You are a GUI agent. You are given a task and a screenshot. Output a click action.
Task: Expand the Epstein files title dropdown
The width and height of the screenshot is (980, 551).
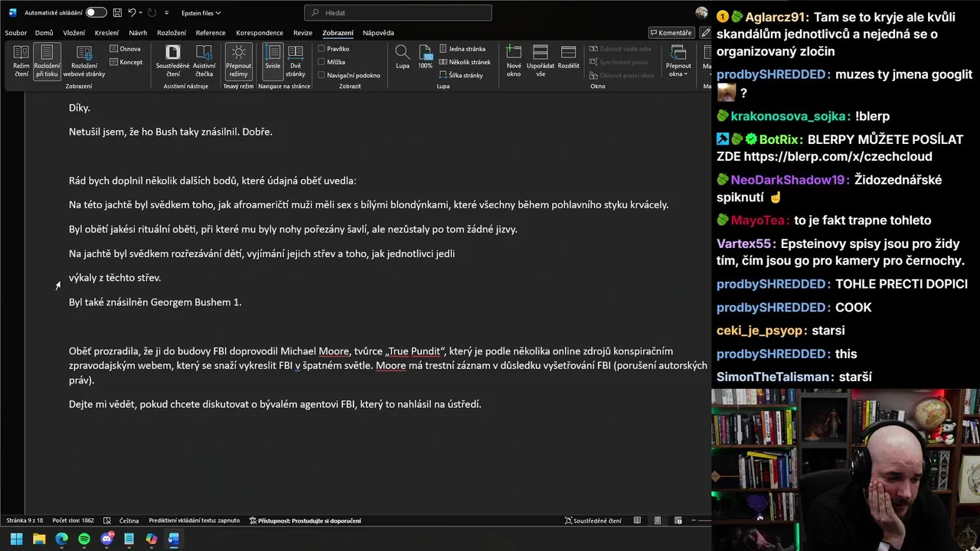click(x=201, y=13)
